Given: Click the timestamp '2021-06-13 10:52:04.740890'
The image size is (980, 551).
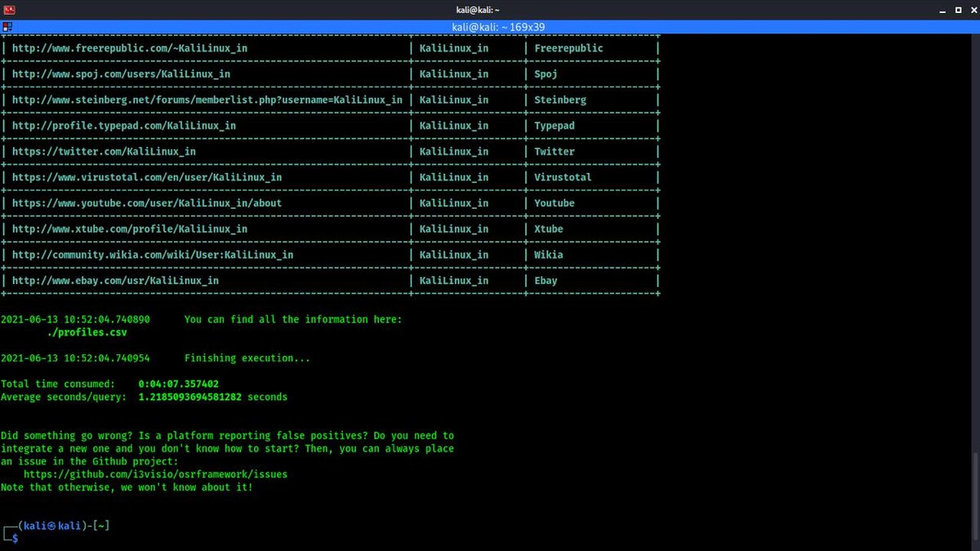Looking at the screenshot, I should pyautogui.click(x=75, y=319).
